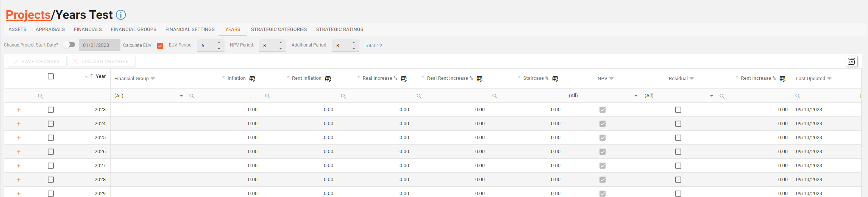Image resolution: width=868 pixels, height=197 pixels.
Task: Open the Financial Group filter dropdown
Action: [x=181, y=96]
